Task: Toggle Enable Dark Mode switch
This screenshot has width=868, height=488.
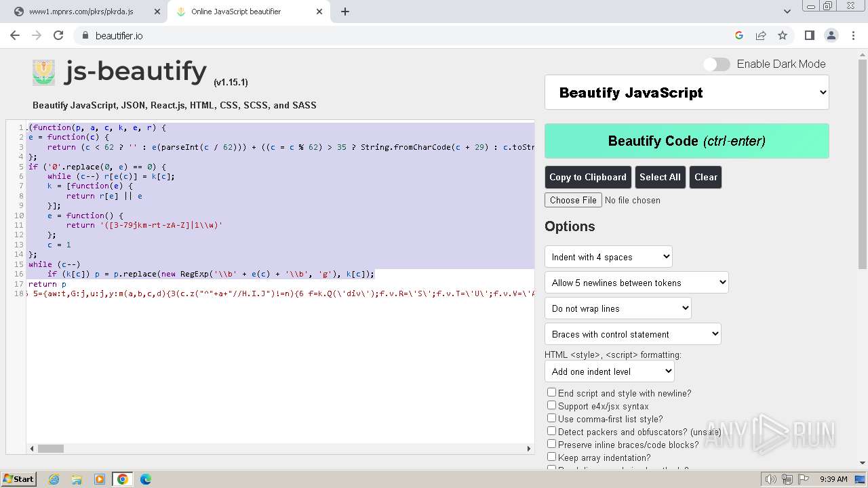Action: (x=716, y=64)
